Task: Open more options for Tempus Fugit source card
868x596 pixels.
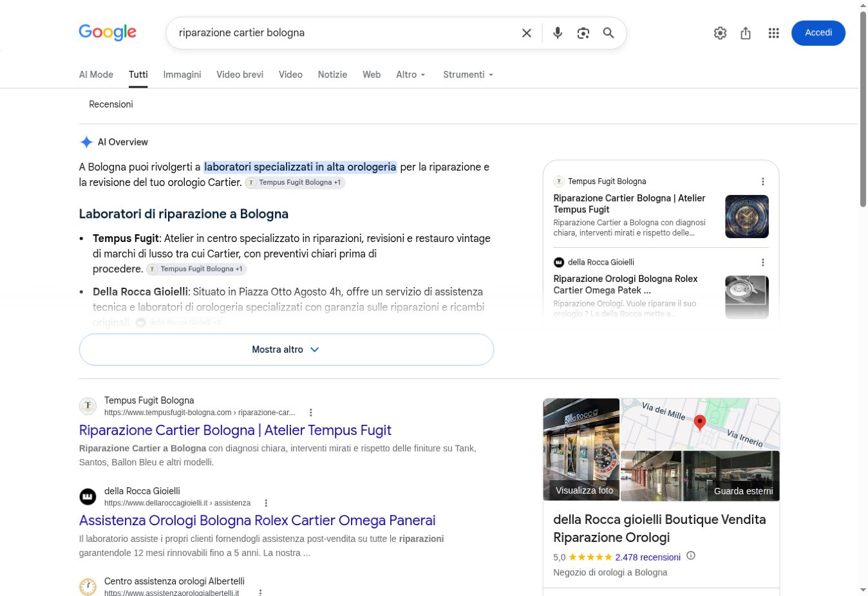Action: 763,182
